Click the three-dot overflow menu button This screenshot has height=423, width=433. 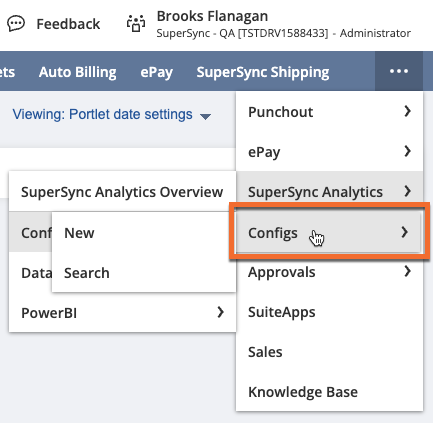point(399,71)
